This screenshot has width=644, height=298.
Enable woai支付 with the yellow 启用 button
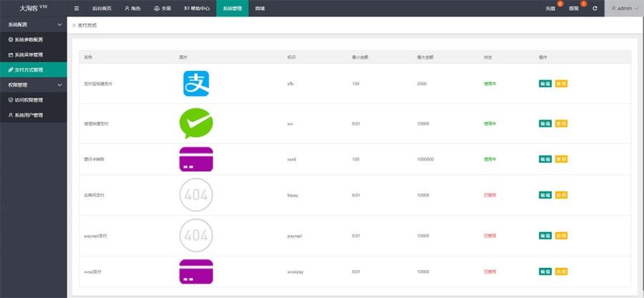(x=561, y=271)
